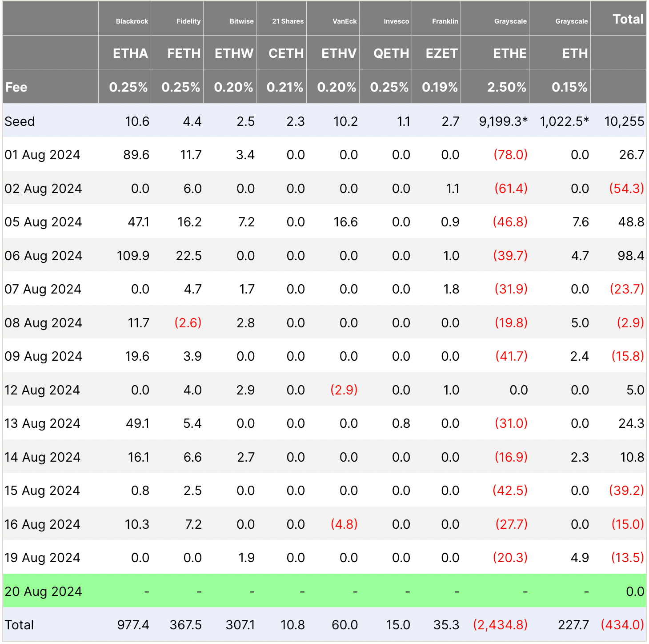This screenshot has width=649, height=644.
Task: Select the (41.7) ETHE outflow
Action: tap(512, 356)
